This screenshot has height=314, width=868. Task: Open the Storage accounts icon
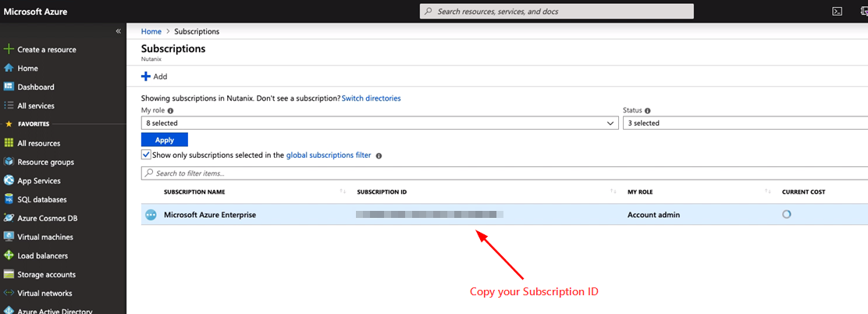click(9, 274)
